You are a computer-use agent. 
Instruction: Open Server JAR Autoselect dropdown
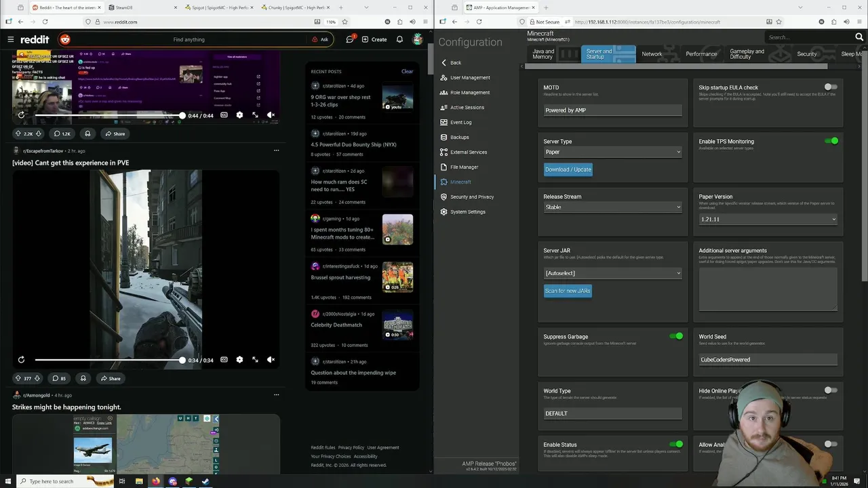click(612, 273)
